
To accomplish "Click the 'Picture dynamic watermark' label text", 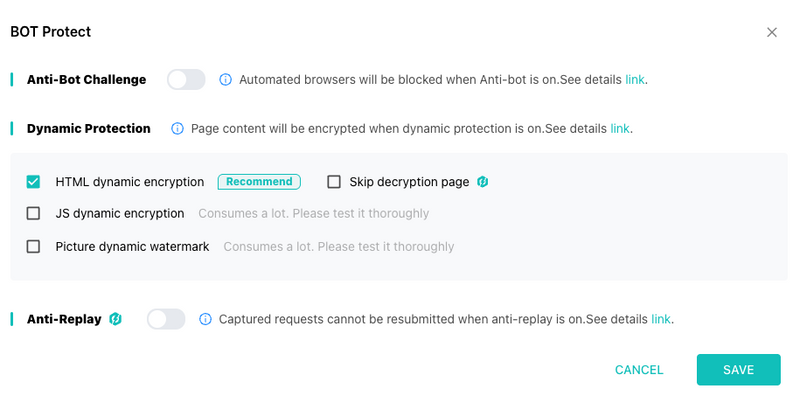I will point(132,246).
